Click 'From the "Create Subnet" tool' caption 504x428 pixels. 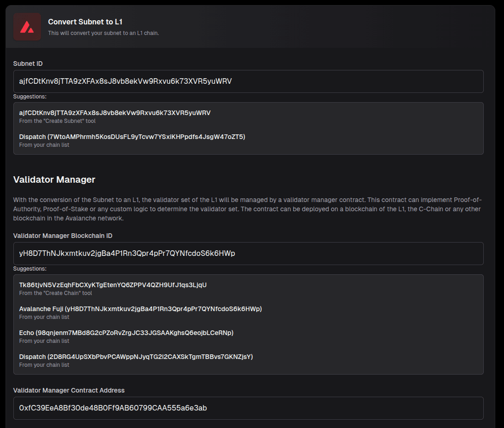tap(57, 121)
